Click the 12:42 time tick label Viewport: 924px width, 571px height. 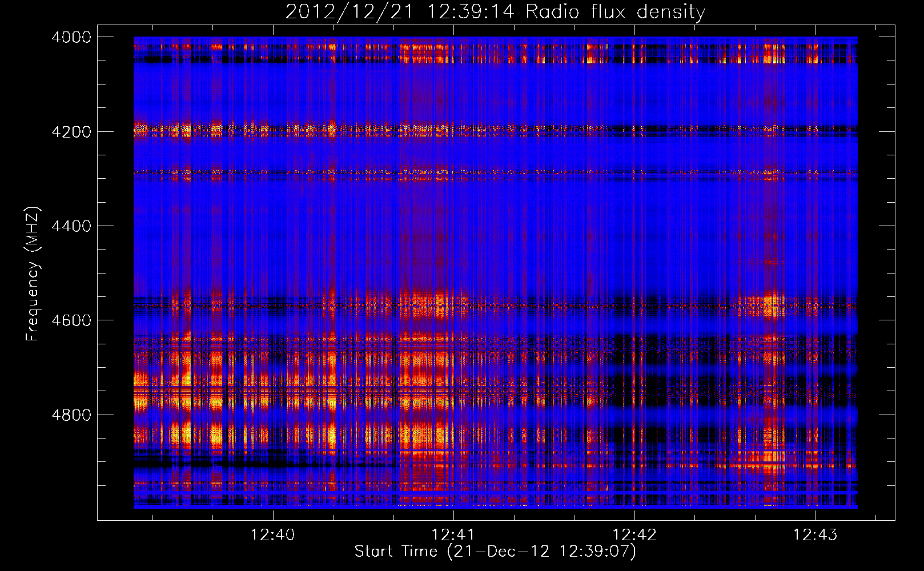(x=634, y=534)
